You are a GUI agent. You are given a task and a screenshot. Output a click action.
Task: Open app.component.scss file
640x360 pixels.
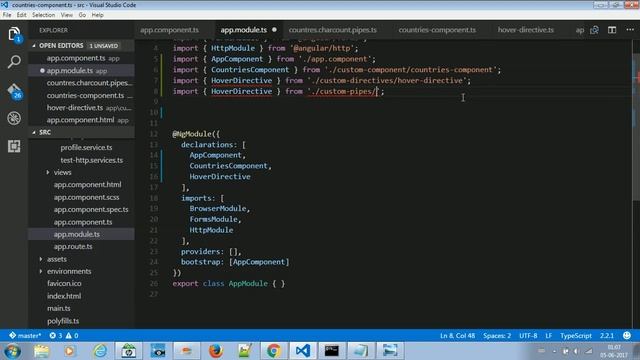[x=87, y=197]
